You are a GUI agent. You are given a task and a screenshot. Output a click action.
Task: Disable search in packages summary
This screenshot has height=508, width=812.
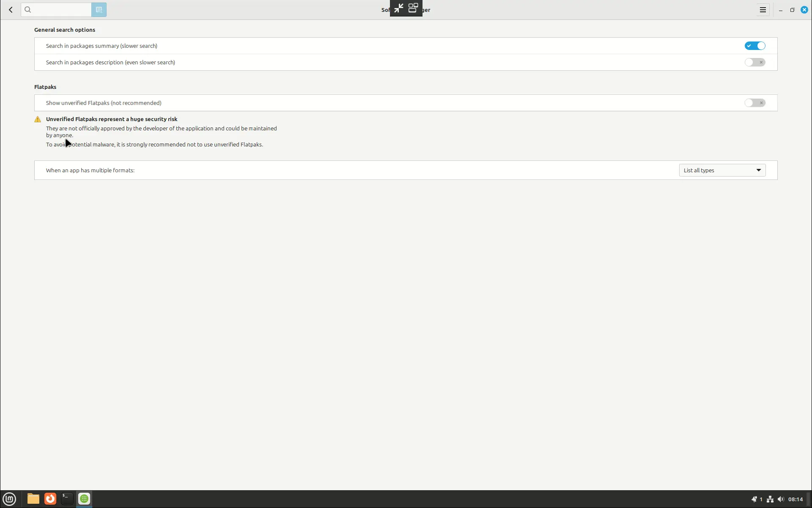click(755, 46)
